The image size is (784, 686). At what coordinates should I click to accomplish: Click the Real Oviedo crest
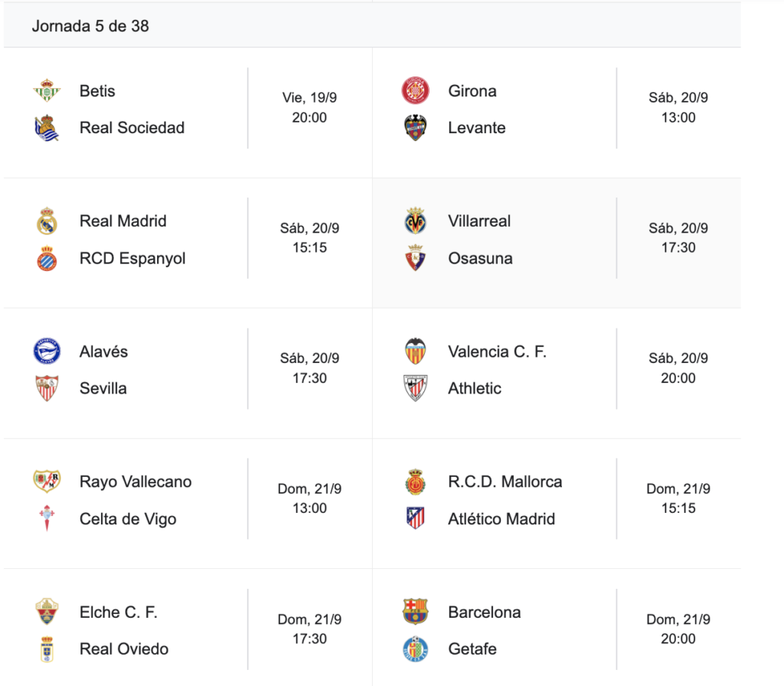47,648
